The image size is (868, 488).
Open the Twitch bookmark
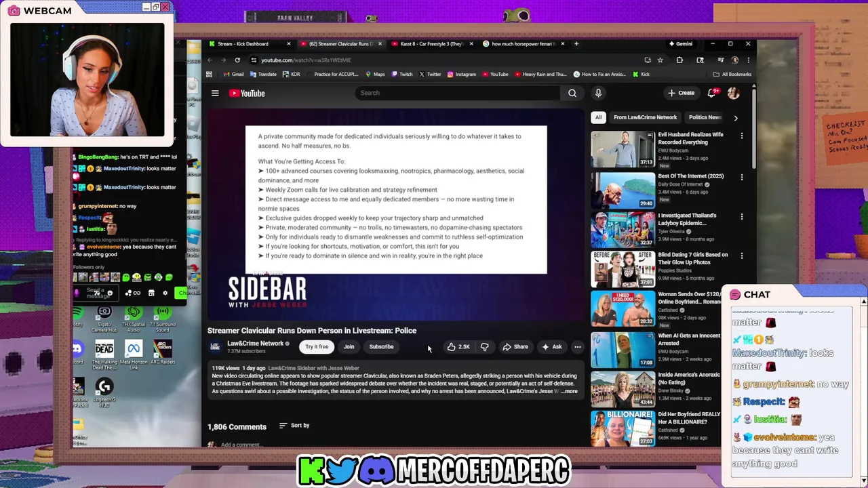402,75
